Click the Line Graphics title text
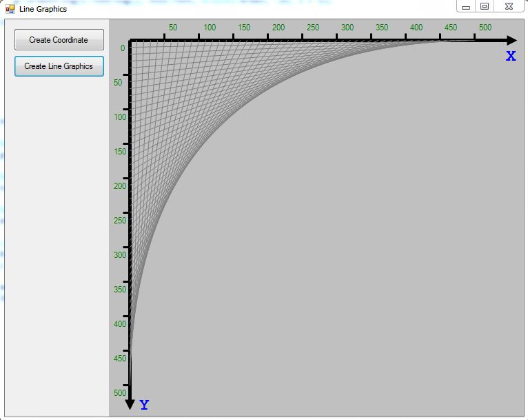 click(x=43, y=9)
